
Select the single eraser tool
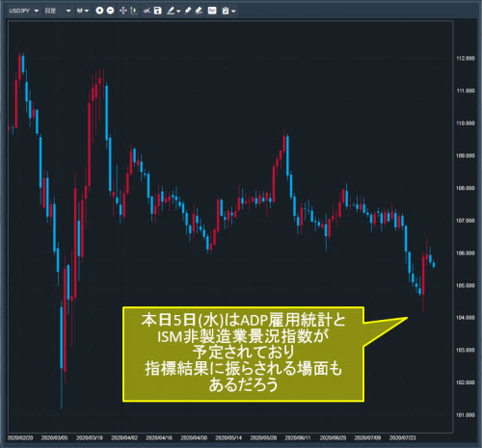point(188,11)
